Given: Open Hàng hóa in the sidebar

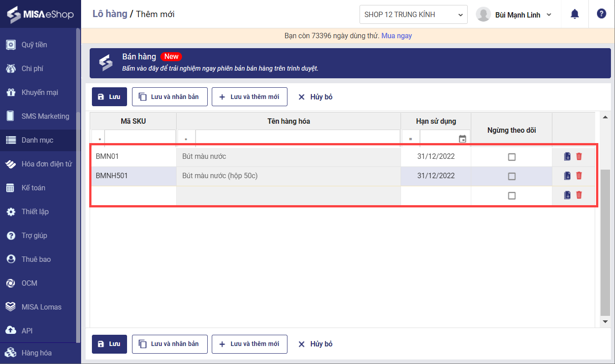Looking at the screenshot, I should [x=41, y=353].
